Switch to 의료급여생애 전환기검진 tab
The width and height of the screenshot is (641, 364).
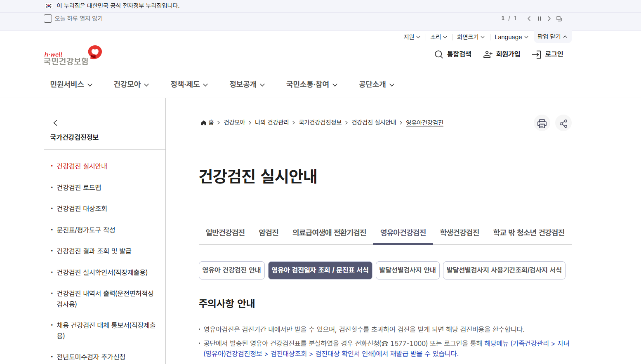point(329,232)
